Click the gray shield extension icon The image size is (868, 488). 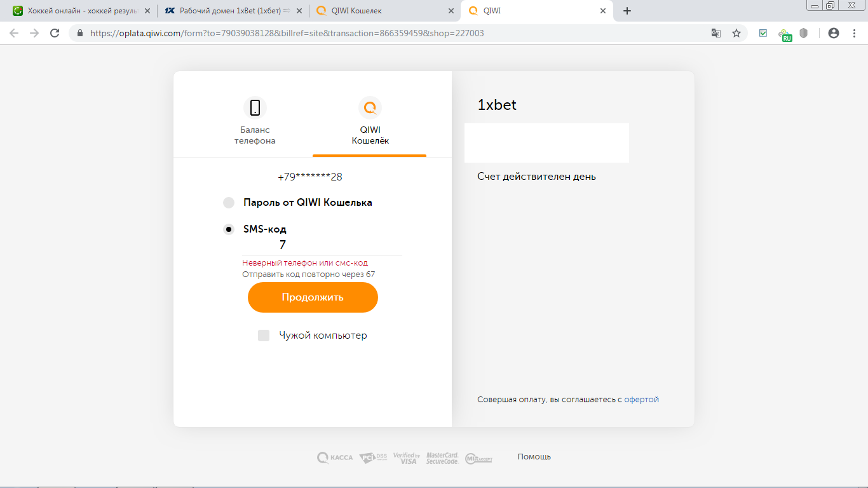click(x=804, y=33)
